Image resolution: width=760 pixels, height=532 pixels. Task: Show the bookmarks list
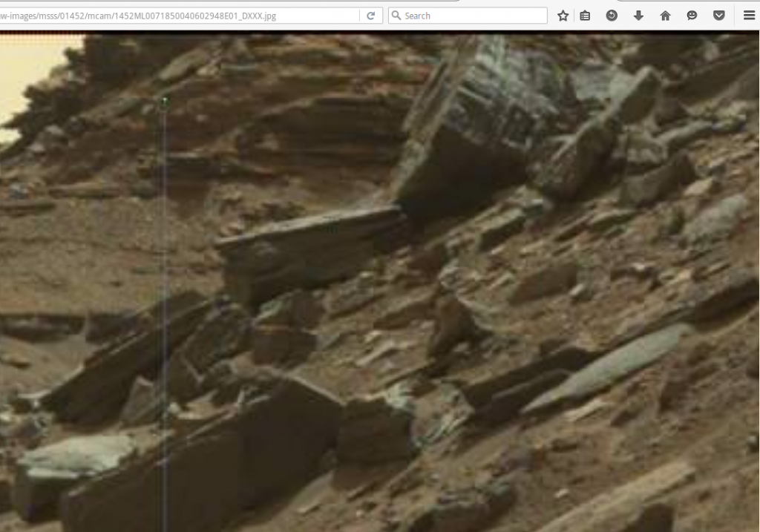pos(585,16)
